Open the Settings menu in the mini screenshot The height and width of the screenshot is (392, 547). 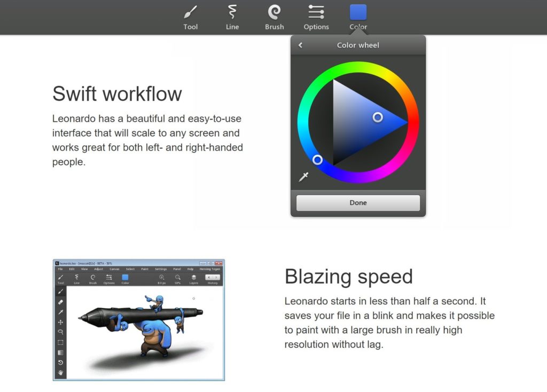[x=160, y=269]
